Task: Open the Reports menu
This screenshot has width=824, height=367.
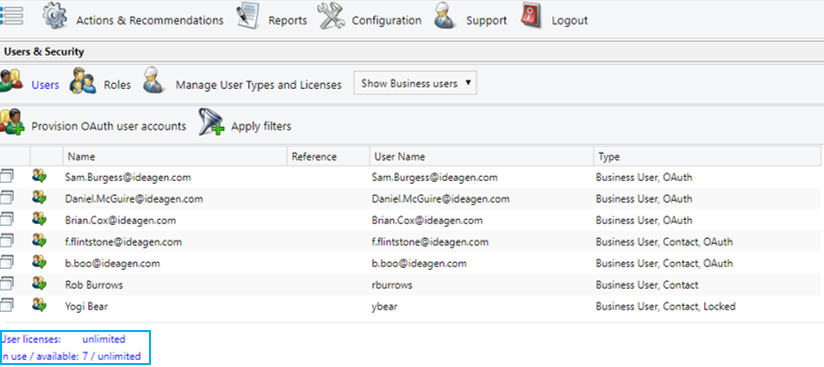Action: [x=287, y=21]
